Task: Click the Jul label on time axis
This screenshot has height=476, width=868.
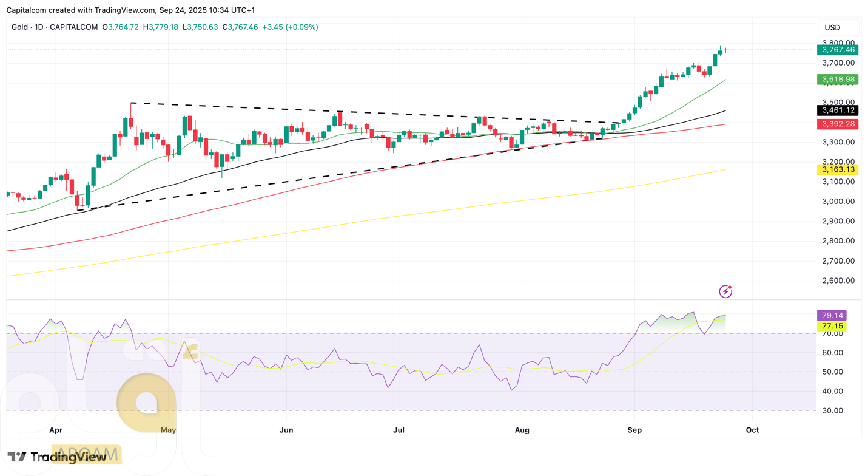Action: coord(399,430)
